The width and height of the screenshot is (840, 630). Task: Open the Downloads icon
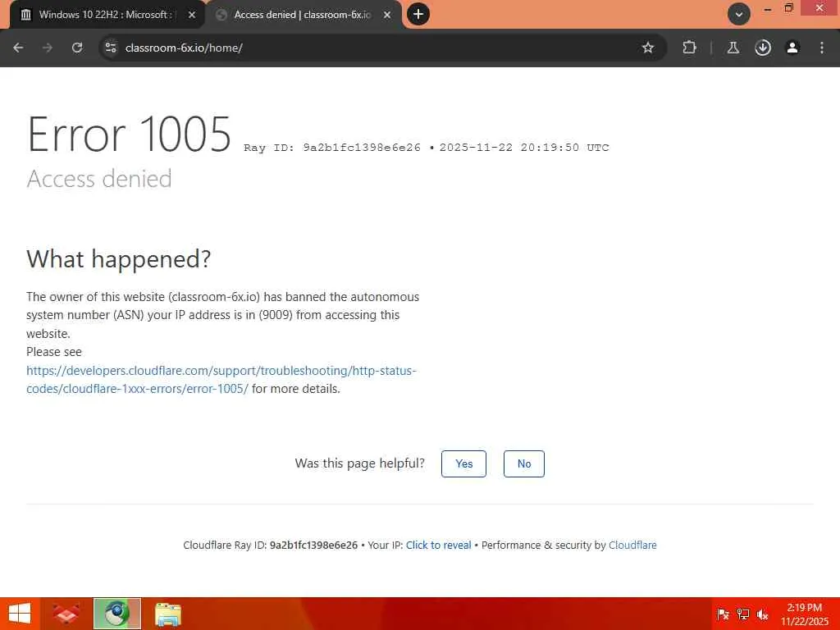pyautogui.click(x=763, y=48)
